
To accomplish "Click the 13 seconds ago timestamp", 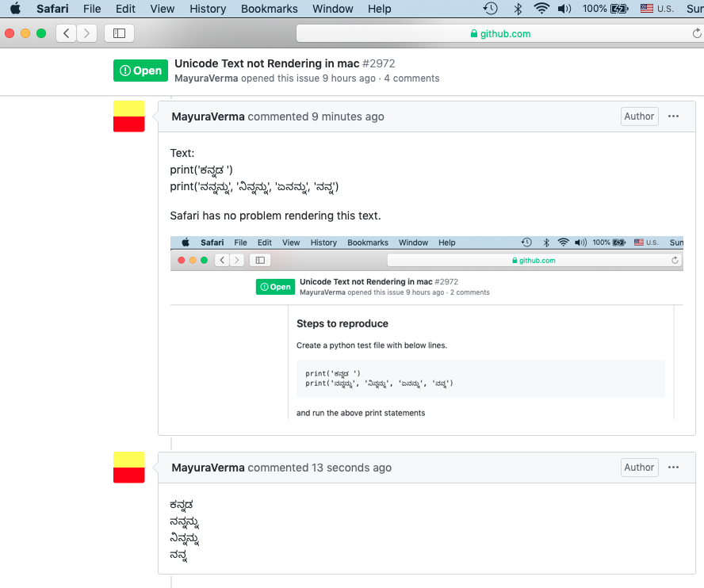I will [351, 468].
